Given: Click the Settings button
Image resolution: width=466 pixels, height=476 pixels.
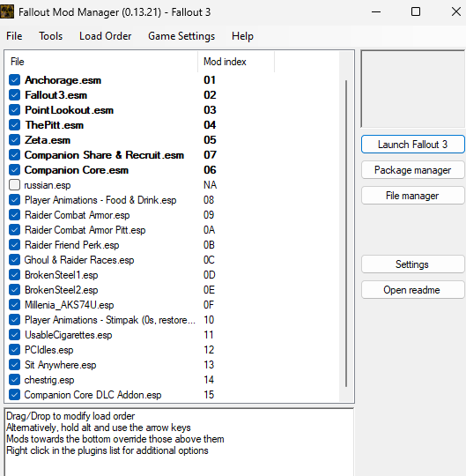Looking at the screenshot, I should pos(412,264).
